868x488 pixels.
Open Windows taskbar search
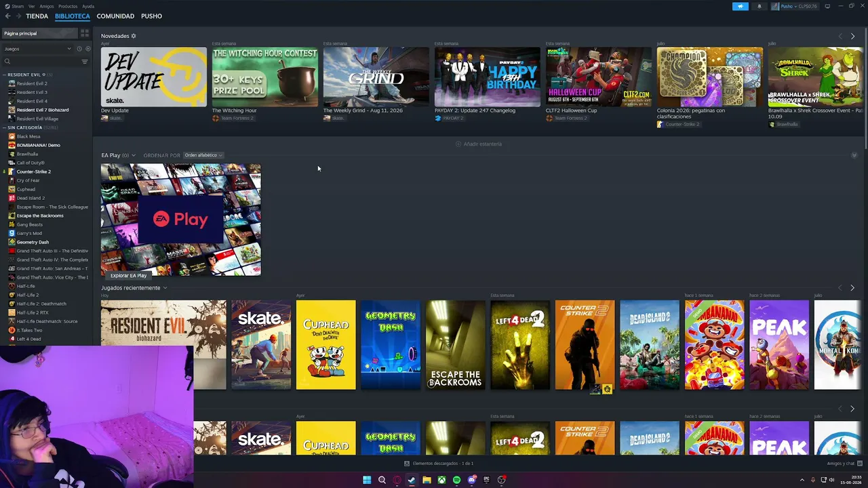(382, 480)
